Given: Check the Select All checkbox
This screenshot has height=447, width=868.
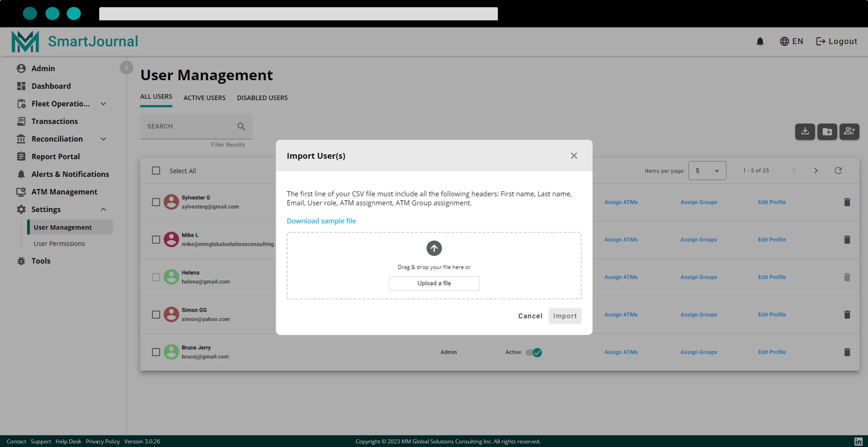Looking at the screenshot, I should coord(156,171).
